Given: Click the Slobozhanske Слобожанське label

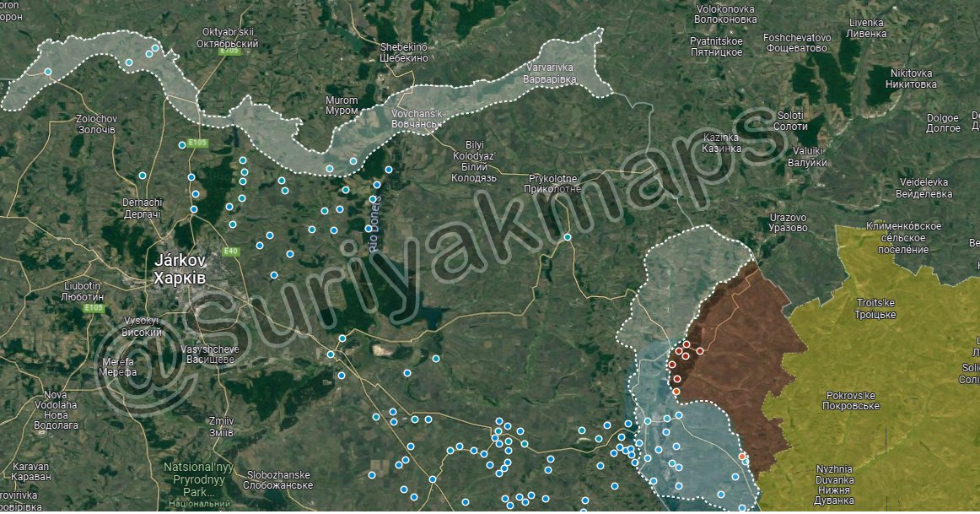Looking at the screenshot, I should [277, 480].
